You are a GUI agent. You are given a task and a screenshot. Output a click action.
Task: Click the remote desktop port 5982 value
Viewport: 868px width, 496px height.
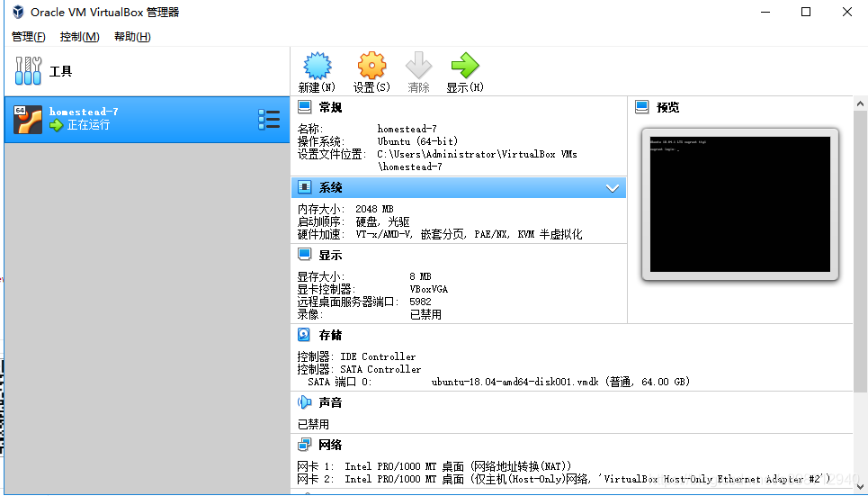(x=420, y=302)
